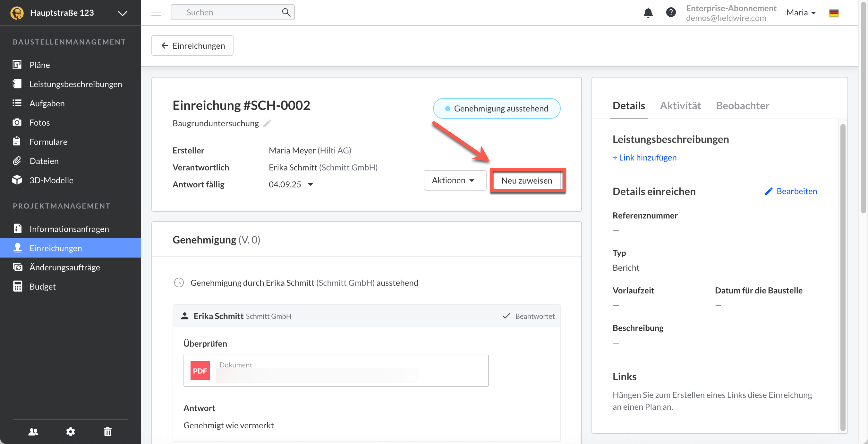This screenshot has width=868, height=444.
Task: Open the Aktionen dropdown
Action: click(454, 180)
